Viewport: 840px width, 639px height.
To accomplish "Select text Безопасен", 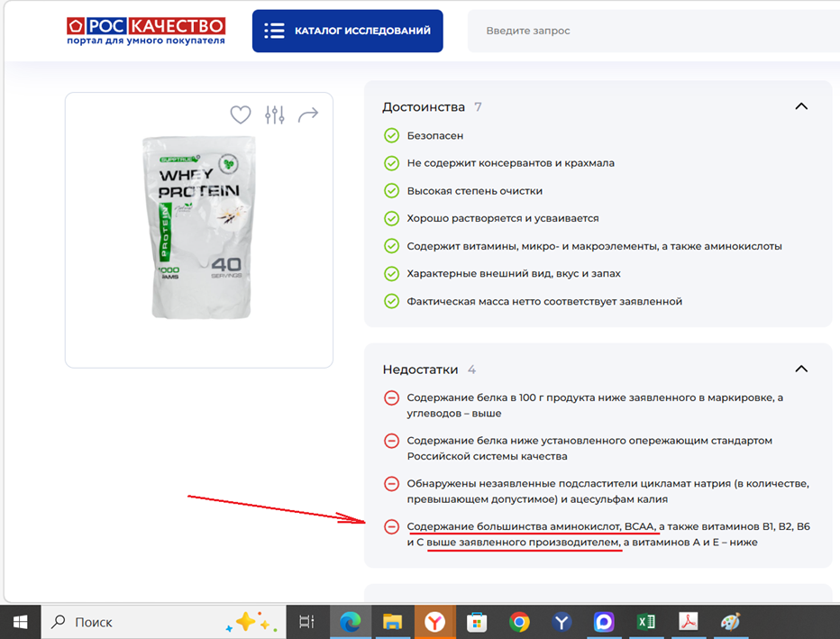I will pyautogui.click(x=435, y=135).
